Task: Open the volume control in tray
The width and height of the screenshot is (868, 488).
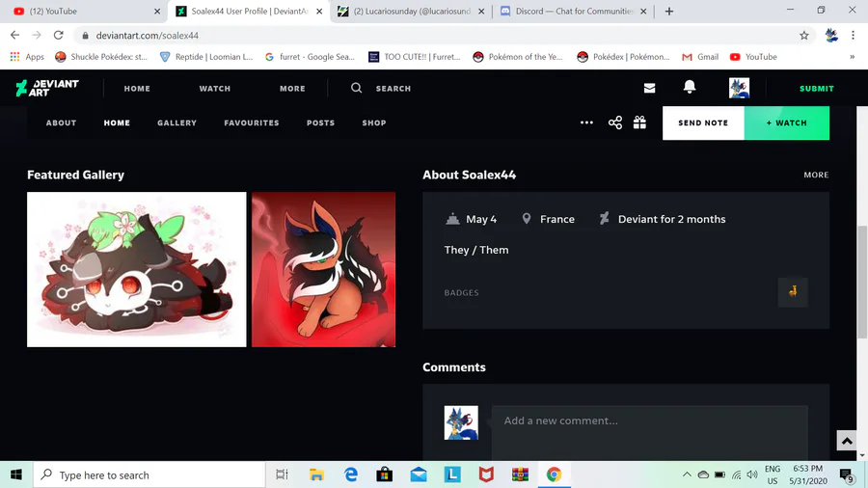Action: (751, 474)
